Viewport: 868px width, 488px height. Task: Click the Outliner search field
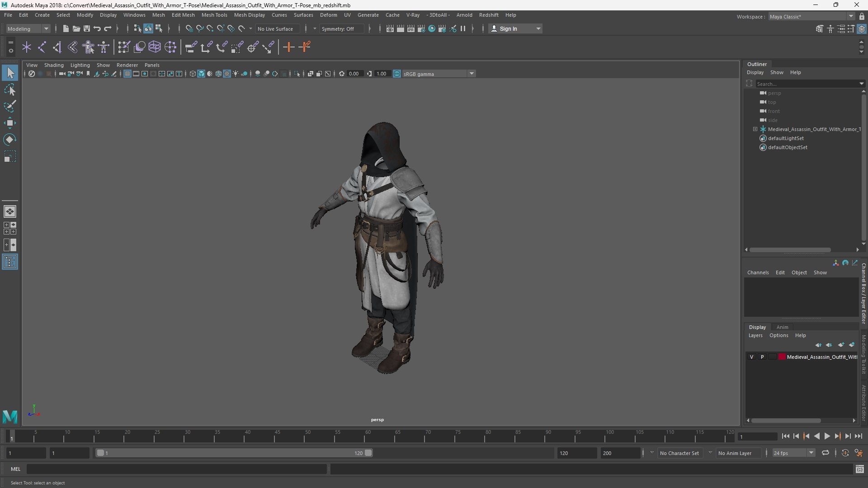click(x=809, y=84)
